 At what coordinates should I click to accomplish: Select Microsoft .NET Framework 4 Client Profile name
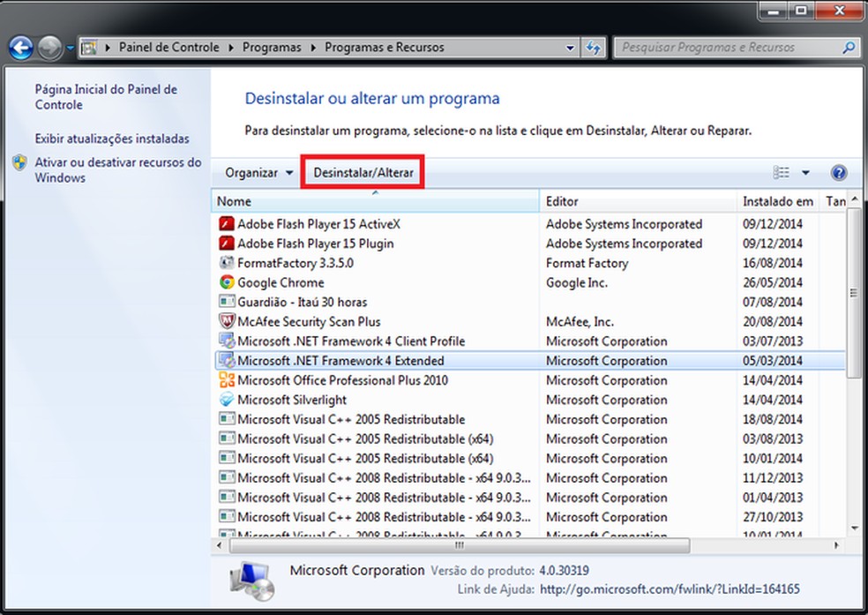(x=351, y=341)
